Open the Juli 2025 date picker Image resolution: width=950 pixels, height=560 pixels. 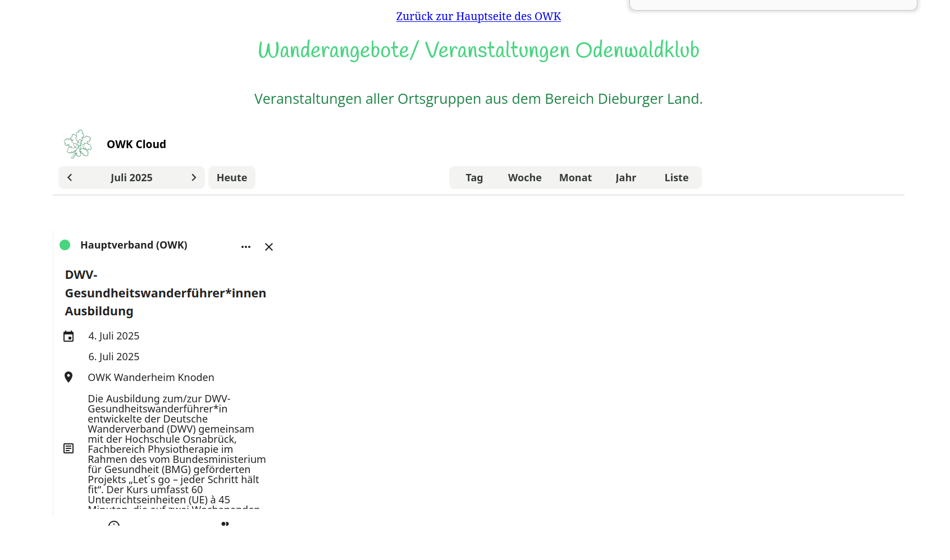(131, 178)
